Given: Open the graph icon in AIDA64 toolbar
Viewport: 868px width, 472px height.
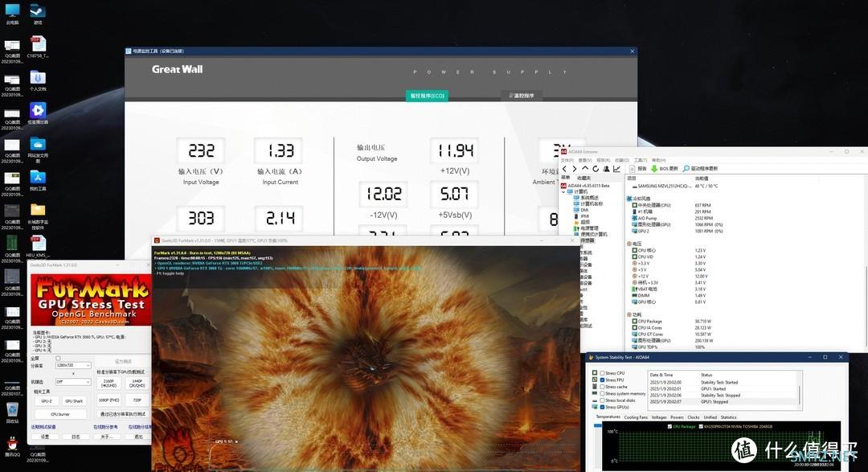Looking at the screenshot, I should tap(616, 169).
